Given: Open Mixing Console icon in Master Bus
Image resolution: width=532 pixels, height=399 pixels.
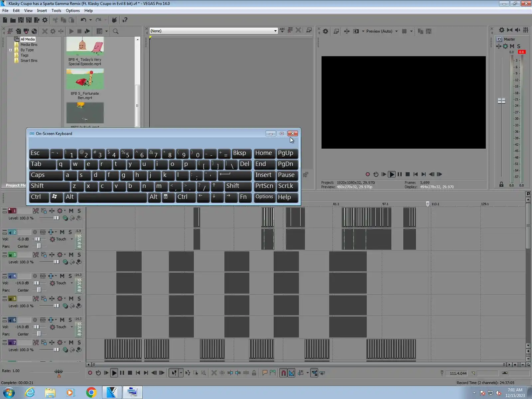Looking at the screenshot, I should coord(526,30).
